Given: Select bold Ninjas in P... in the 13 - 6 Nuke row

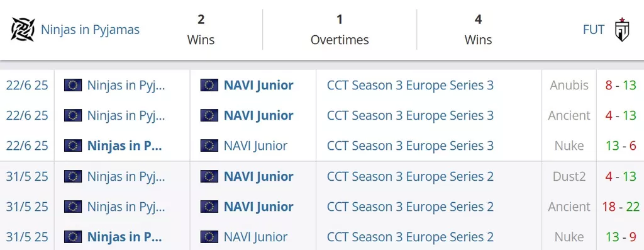Looking at the screenshot, I should click(x=125, y=145).
